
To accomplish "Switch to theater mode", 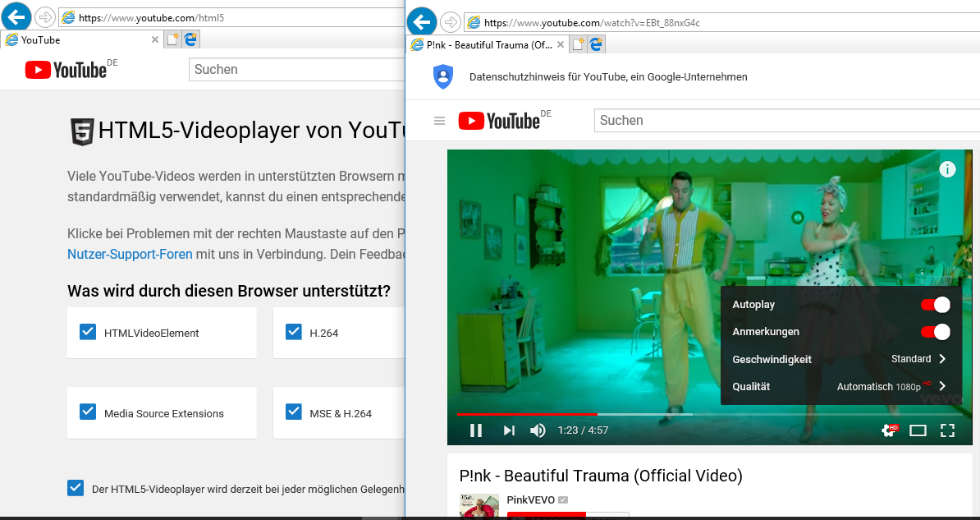I will coord(918,430).
